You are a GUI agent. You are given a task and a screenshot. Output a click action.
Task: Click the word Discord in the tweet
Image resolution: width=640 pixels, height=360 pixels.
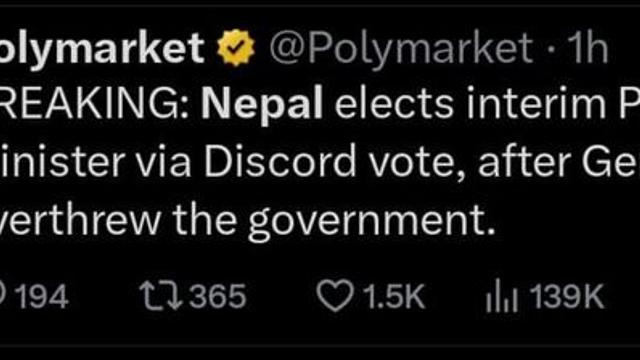[280, 162]
